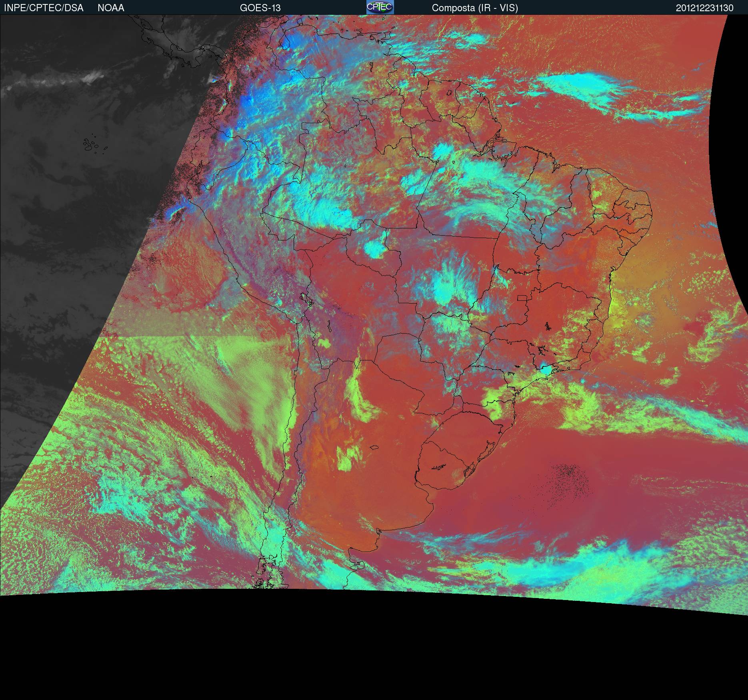Click the Mar Chiquita lagoon outline in Argentina

(x=374, y=448)
